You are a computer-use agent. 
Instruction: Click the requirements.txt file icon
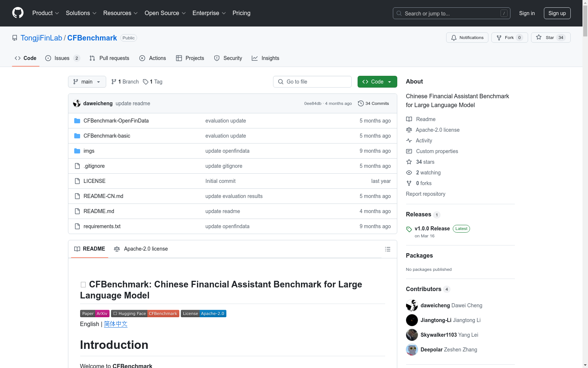77,226
